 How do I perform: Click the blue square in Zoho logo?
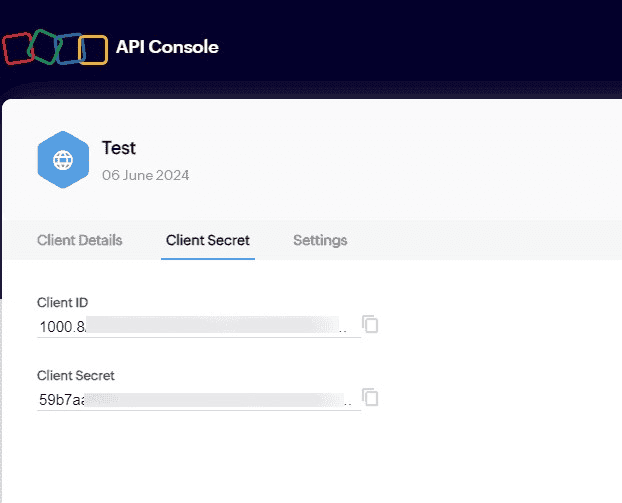68,48
